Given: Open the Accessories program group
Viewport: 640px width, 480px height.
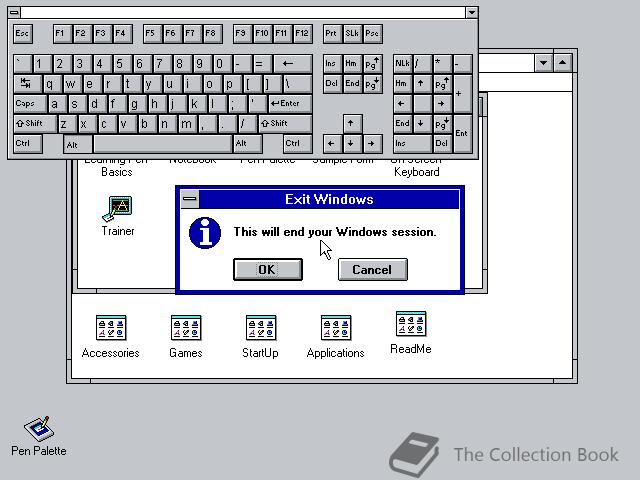Looking at the screenshot, I should point(111,336).
